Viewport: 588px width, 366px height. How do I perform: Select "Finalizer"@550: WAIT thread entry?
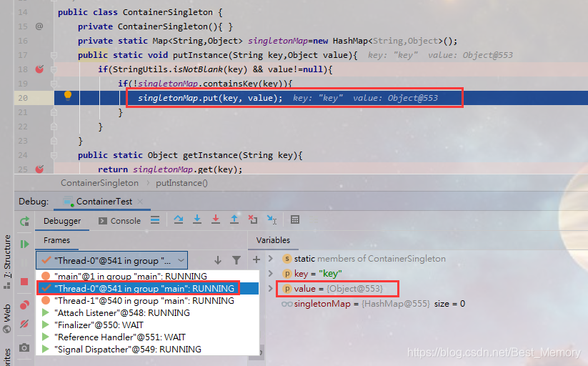[x=147, y=325]
